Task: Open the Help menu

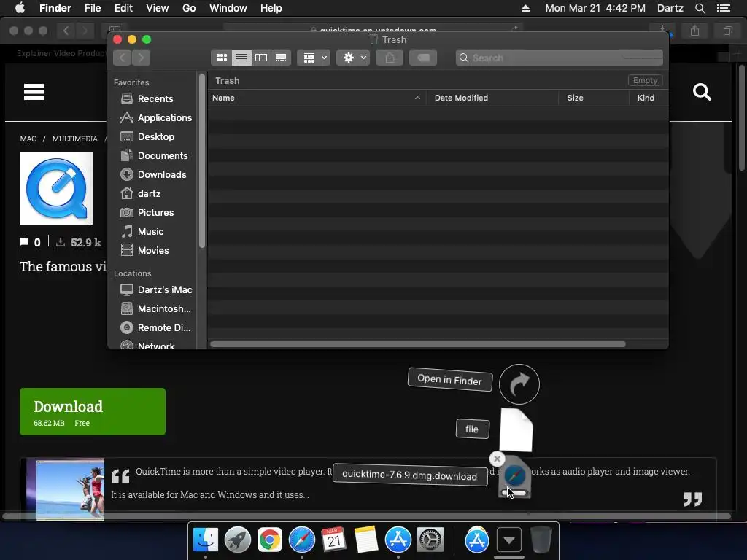Action: (271, 8)
